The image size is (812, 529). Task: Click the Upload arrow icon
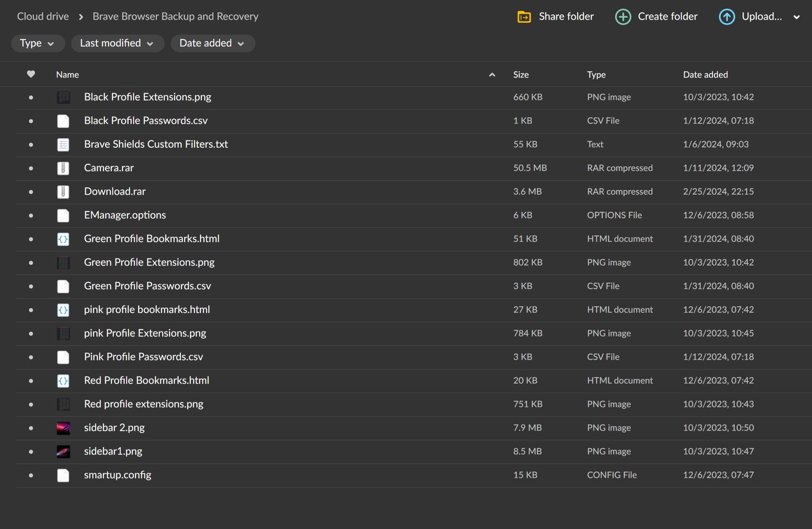point(727,17)
